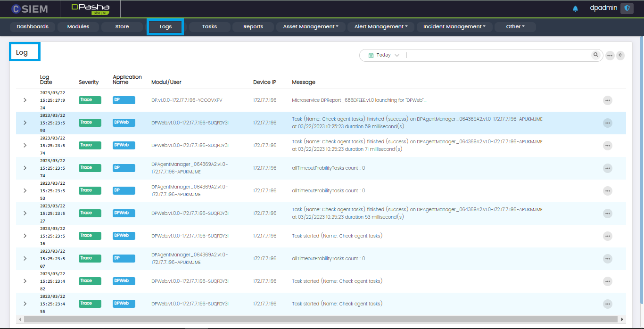Open the ellipsis menu for the last log row
The height and width of the screenshot is (329, 644).
pyautogui.click(x=607, y=304)
